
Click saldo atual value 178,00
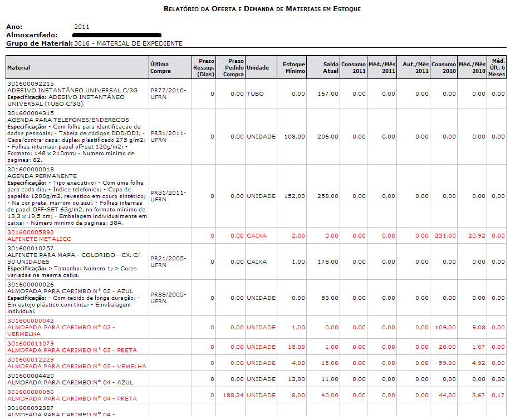click(328, 262)
